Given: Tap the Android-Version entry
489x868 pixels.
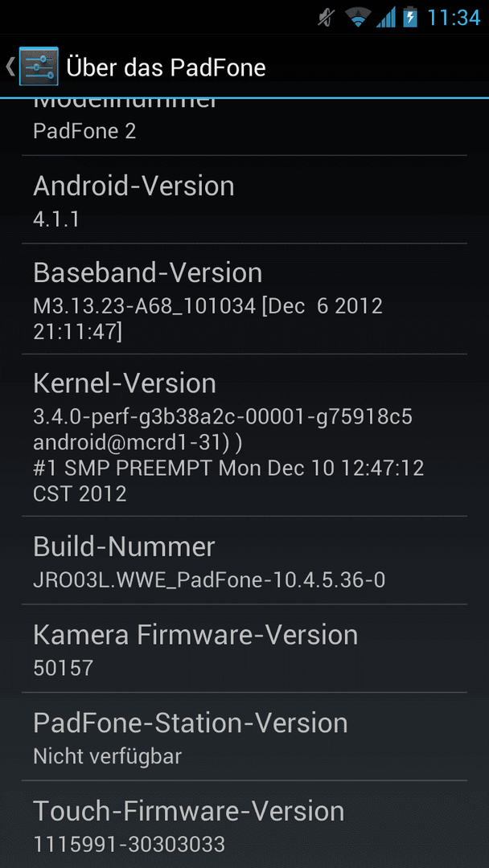Looking at the screenshot, I should coord(244,200).
